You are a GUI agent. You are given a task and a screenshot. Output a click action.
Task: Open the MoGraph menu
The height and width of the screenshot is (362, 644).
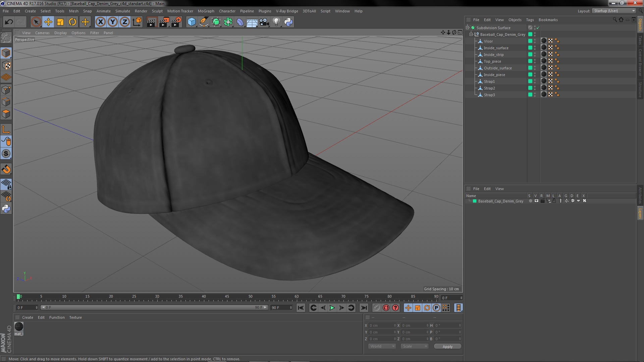206,11
